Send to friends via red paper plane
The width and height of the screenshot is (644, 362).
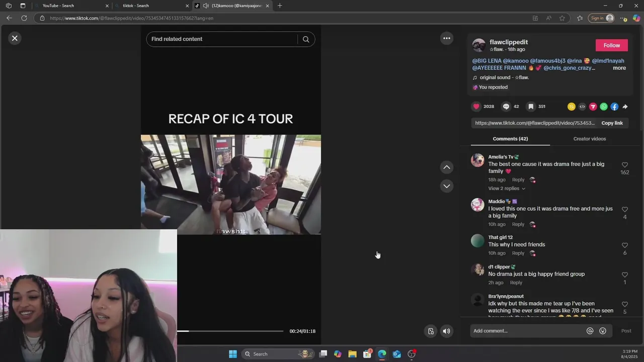coord(593,107)
